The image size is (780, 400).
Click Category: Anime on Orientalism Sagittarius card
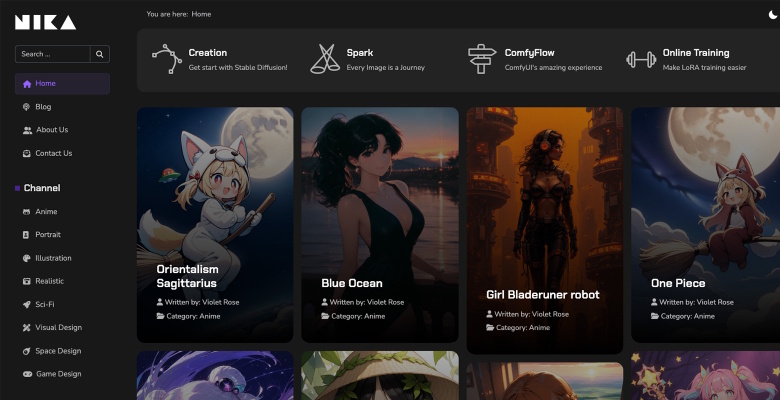pyautogui.click(x=193, y=316)
